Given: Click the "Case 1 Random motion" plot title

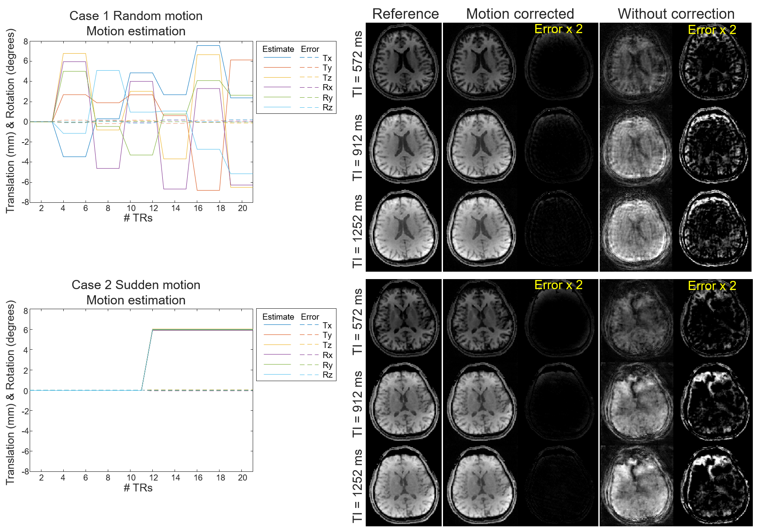Looking at the screenshot, I should tap(136, 16).
